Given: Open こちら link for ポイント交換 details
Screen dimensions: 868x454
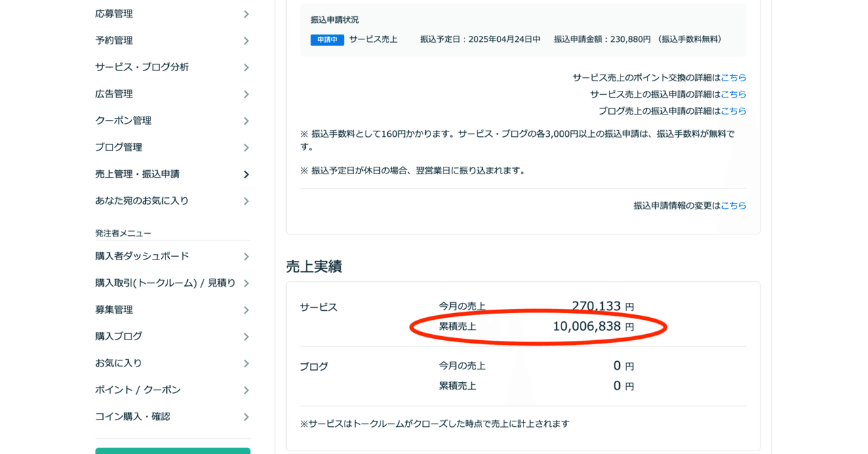Looking at the screenshot, I should click(733, 78).
